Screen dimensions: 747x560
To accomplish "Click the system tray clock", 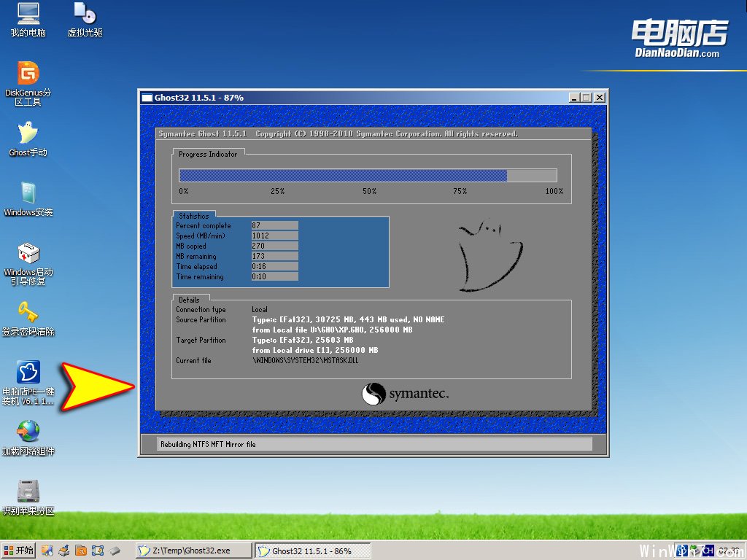I will point(728,551).
